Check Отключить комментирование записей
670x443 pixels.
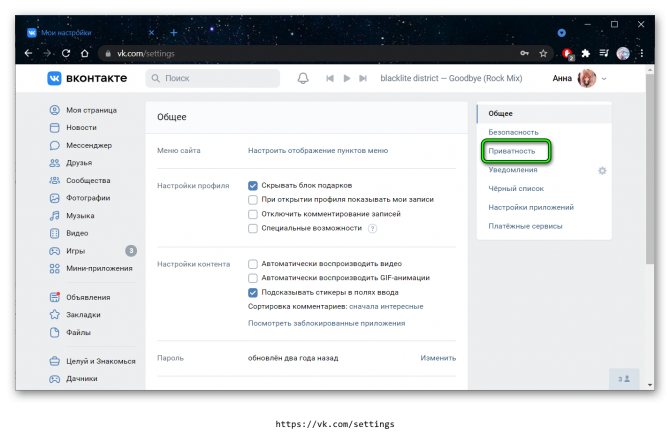point(253,214)
